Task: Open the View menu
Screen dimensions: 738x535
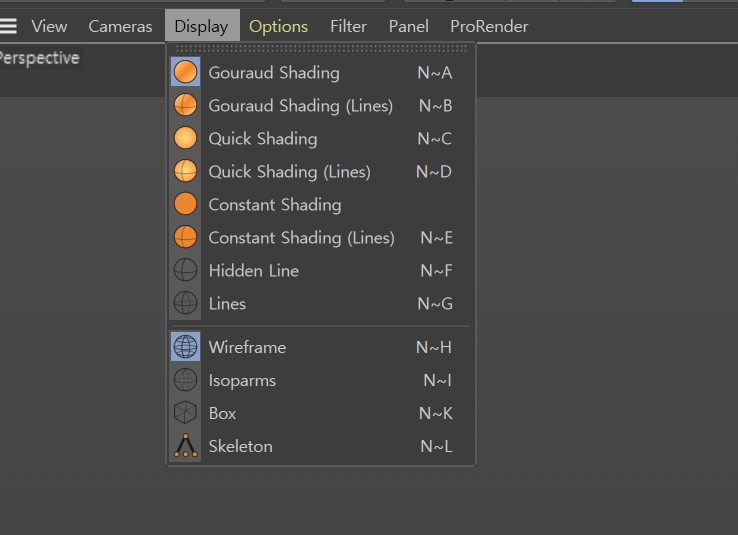Action: (49, 26)
